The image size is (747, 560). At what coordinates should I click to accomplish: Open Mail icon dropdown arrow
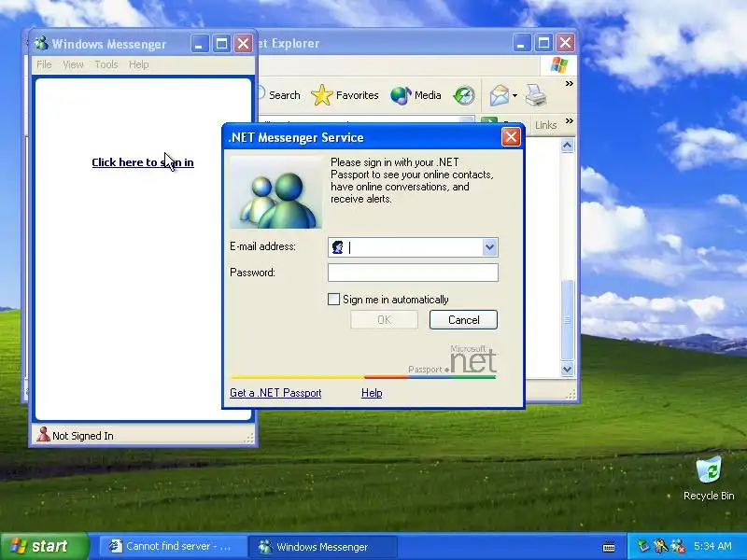[x=515, y=96]
